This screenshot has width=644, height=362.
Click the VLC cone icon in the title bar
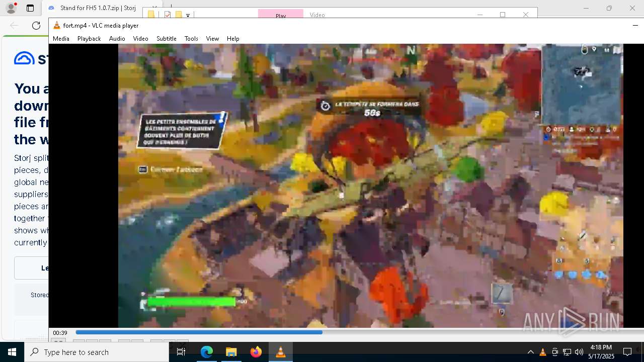pos(57,26)
